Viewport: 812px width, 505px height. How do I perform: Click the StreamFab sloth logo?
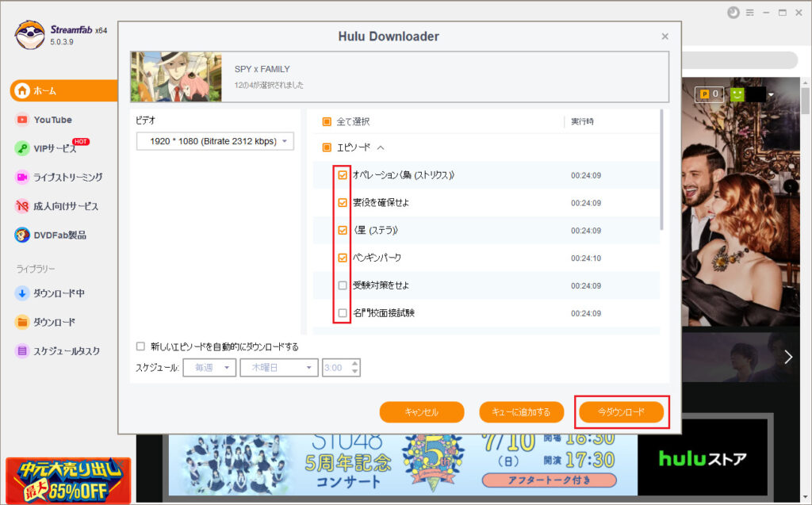point(29,35)
